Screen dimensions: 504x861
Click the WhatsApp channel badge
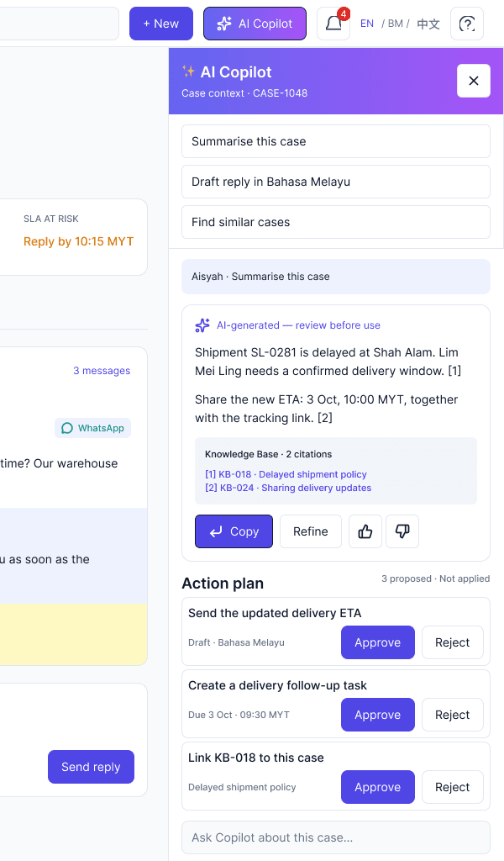pyautogui.click(x=92, y=428)
